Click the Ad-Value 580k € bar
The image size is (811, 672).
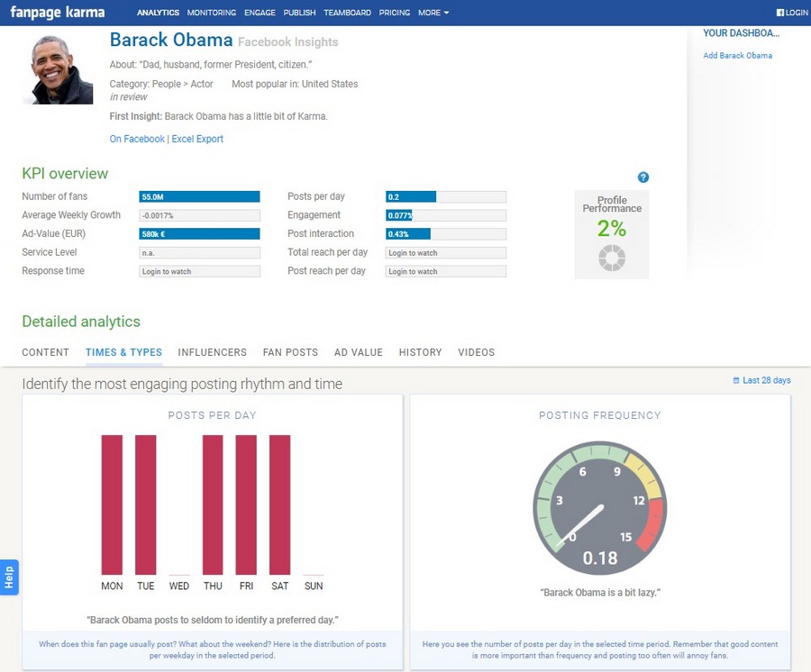pyautogui.click(x=200, y=234)
